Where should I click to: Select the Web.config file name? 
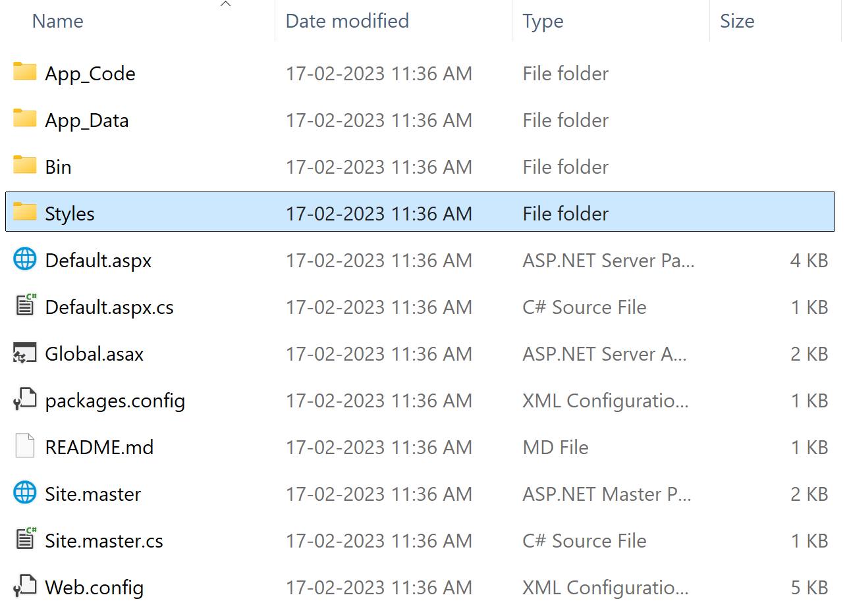coord(94,587)
